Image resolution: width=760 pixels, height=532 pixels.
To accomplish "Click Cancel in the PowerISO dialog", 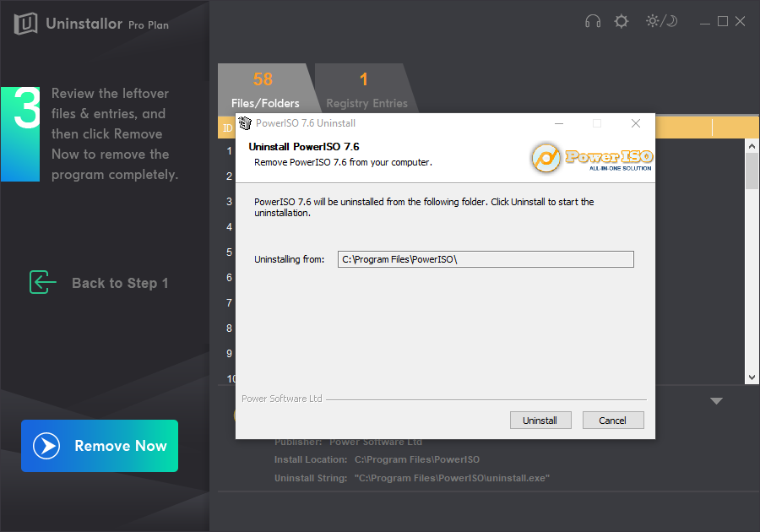I will (613, 420).
